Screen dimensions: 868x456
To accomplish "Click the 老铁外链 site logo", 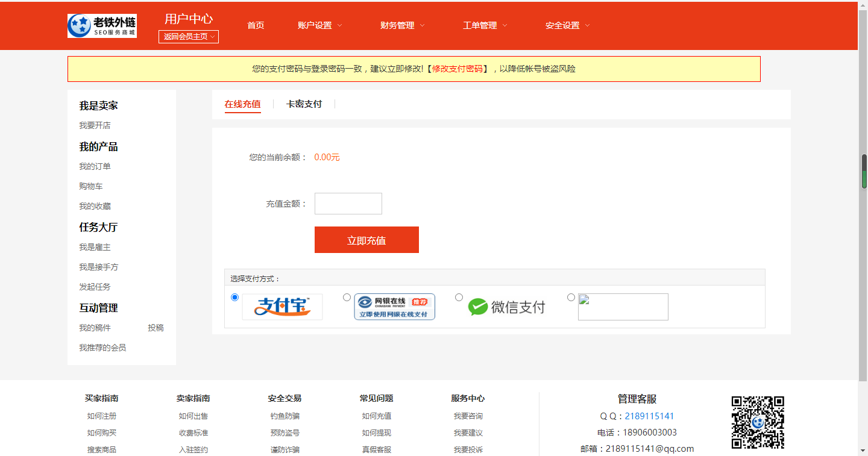I will coord(102,26).
